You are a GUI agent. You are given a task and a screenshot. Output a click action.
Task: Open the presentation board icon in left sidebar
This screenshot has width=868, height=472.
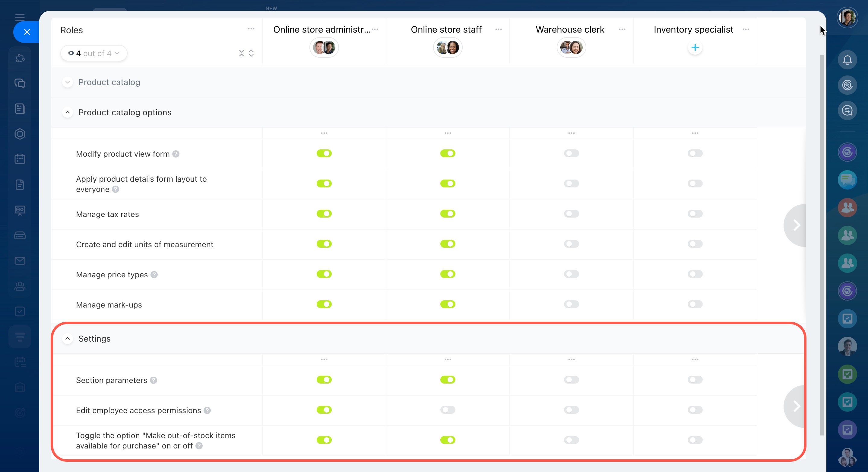(x=20, y=210)
